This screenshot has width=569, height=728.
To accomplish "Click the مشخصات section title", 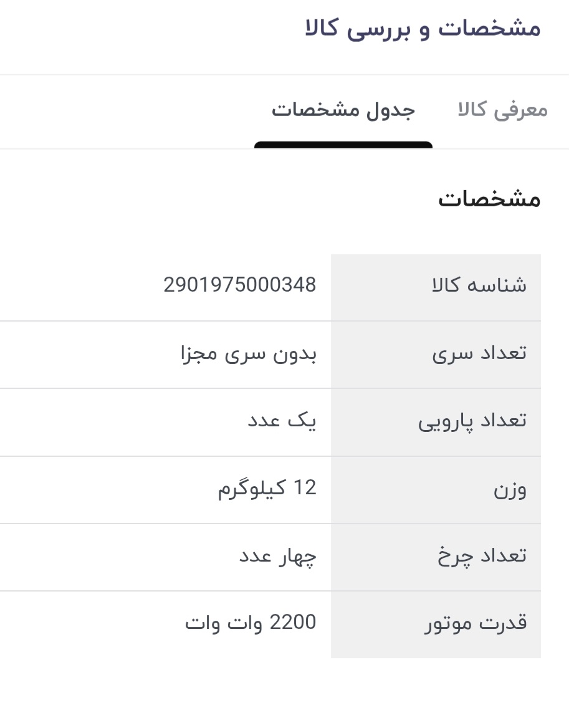I will coord(489,199).
